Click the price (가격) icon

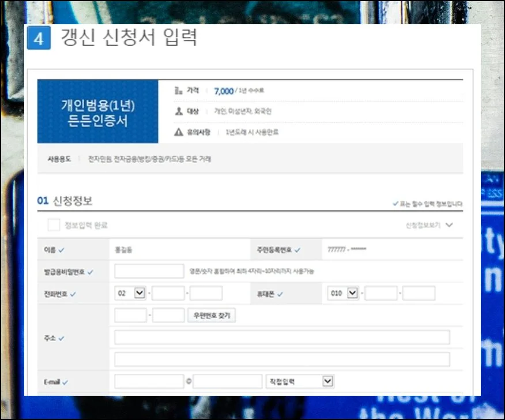click(x=178, y=91)
